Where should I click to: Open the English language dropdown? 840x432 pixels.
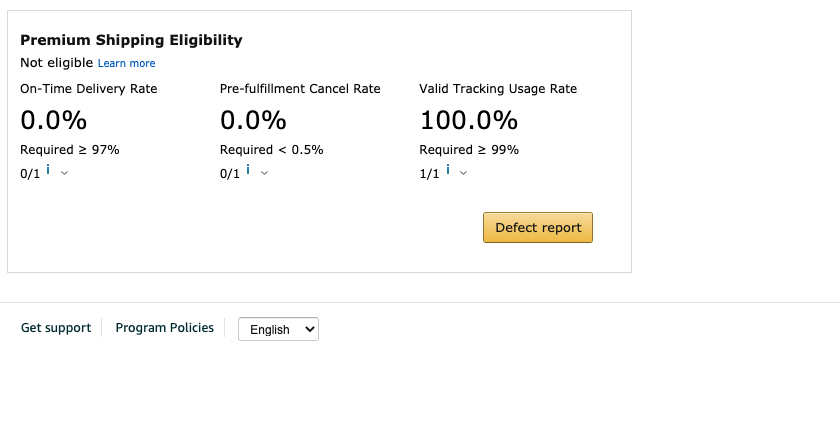(278, 329)
